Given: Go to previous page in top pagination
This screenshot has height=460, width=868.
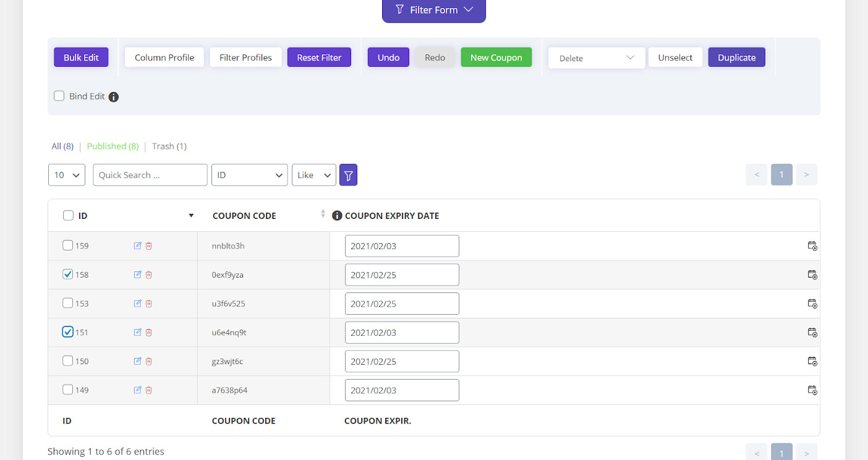Looking at the screenshot, I should [757, 175].
